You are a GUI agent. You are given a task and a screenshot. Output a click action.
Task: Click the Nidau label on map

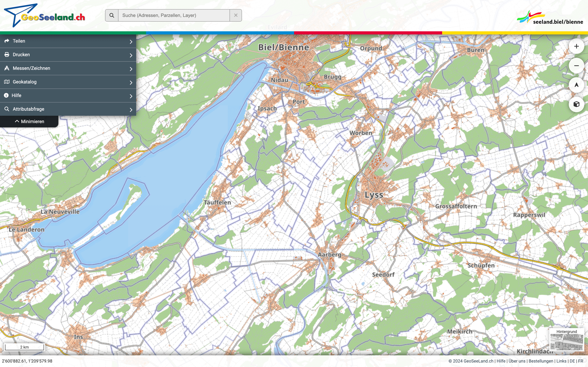pyautogui.click(x=280, y=80)
